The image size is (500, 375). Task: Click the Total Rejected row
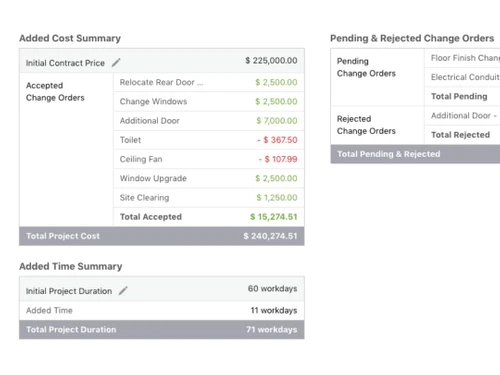pos(462,135)
